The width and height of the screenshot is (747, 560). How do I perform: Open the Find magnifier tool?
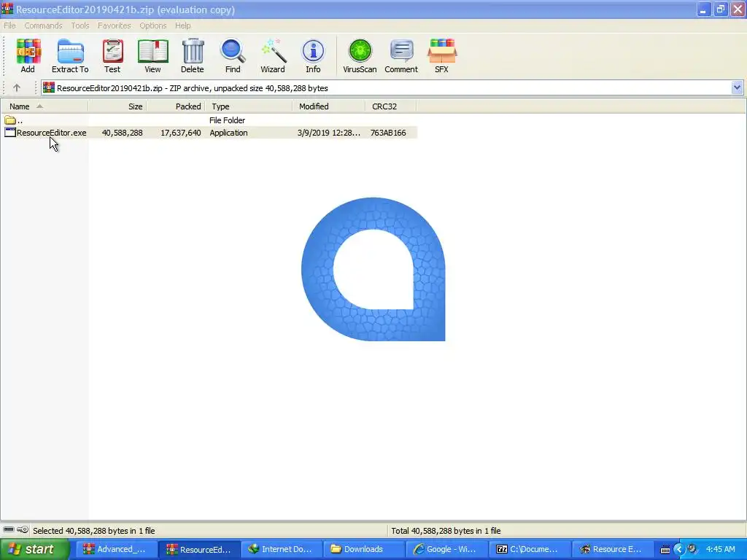233,55
